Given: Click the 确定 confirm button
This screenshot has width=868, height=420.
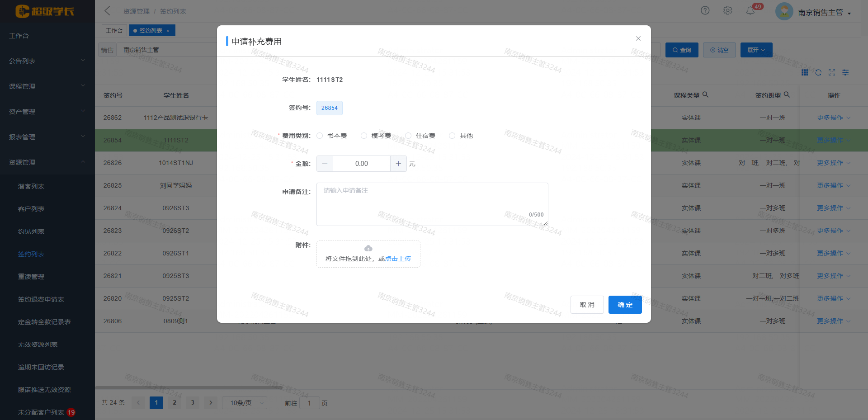Looking at the screenshot, I should tap(625, 305).
